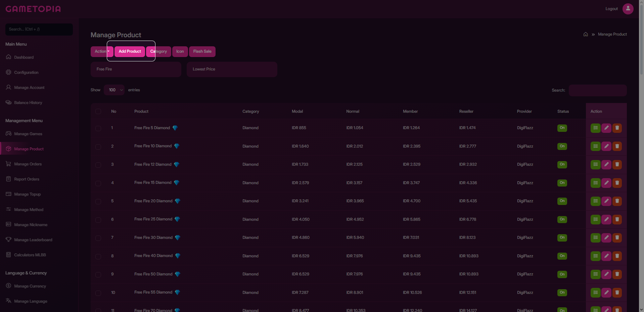Image resolution: width=644 pixels, height=312 pixels.
Task: Edit Free Fire 5 Diamond with pencil icon
Action: pos(606,128)
